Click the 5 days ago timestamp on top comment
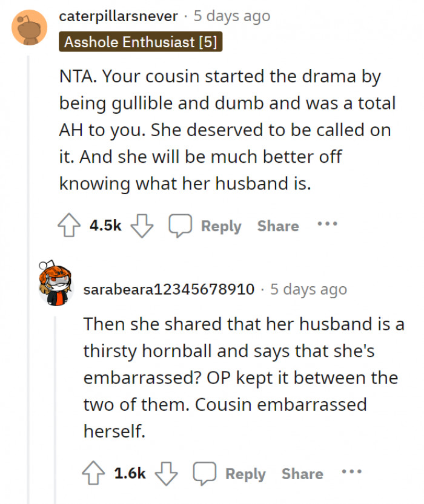The height and width of the screenshot is (504, 424). click(x=231, y=16)
